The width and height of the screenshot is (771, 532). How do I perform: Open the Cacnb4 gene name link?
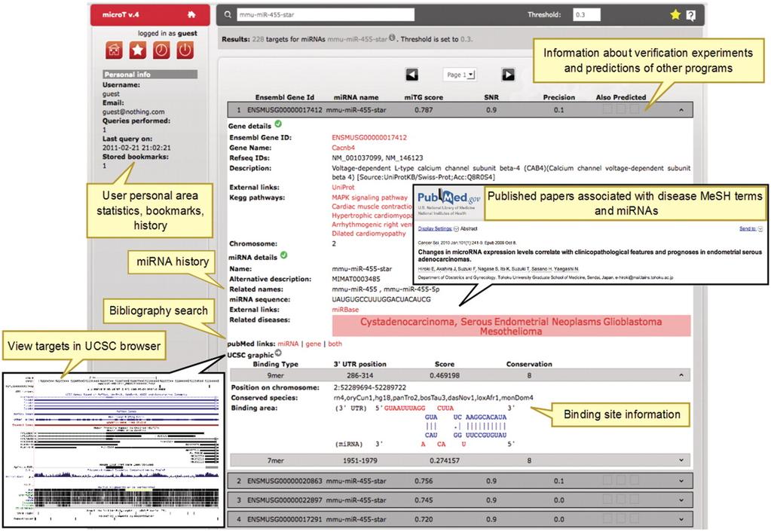tap(343, 148)
